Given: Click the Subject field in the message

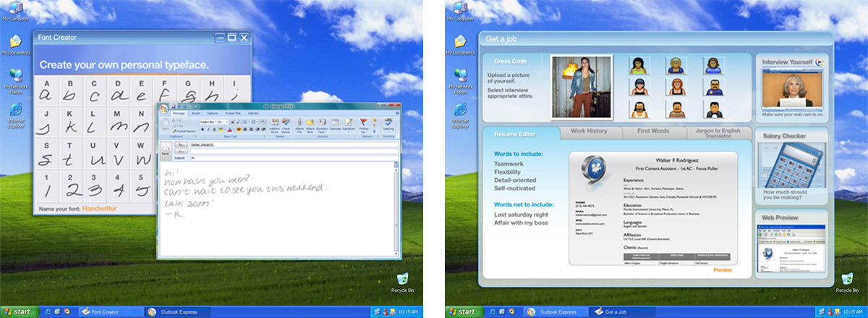Looking at the screenshot, I should point(293,157).
